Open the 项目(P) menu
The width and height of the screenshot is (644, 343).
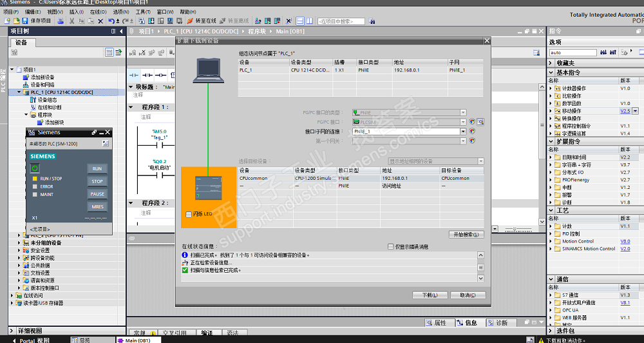tap(11, 12)
